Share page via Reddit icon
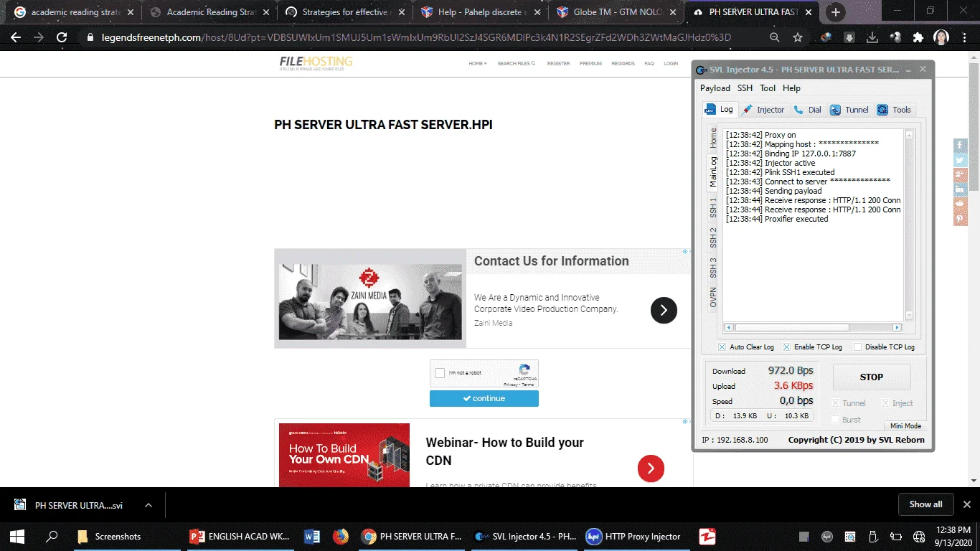 (960, 204)
